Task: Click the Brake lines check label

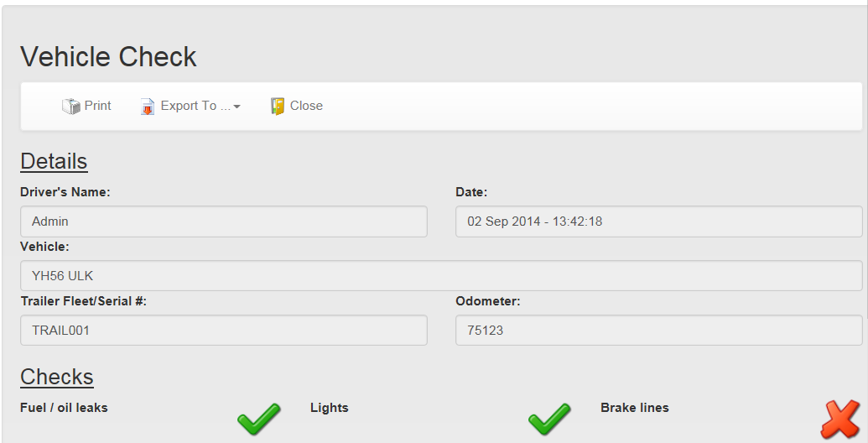Action: [x=634, y=408]
